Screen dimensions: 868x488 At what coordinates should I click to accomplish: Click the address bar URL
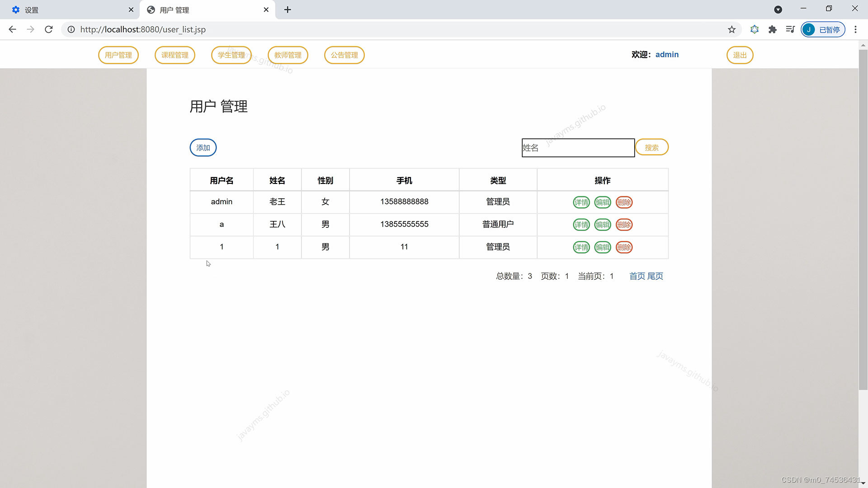[x=143, y=29]
